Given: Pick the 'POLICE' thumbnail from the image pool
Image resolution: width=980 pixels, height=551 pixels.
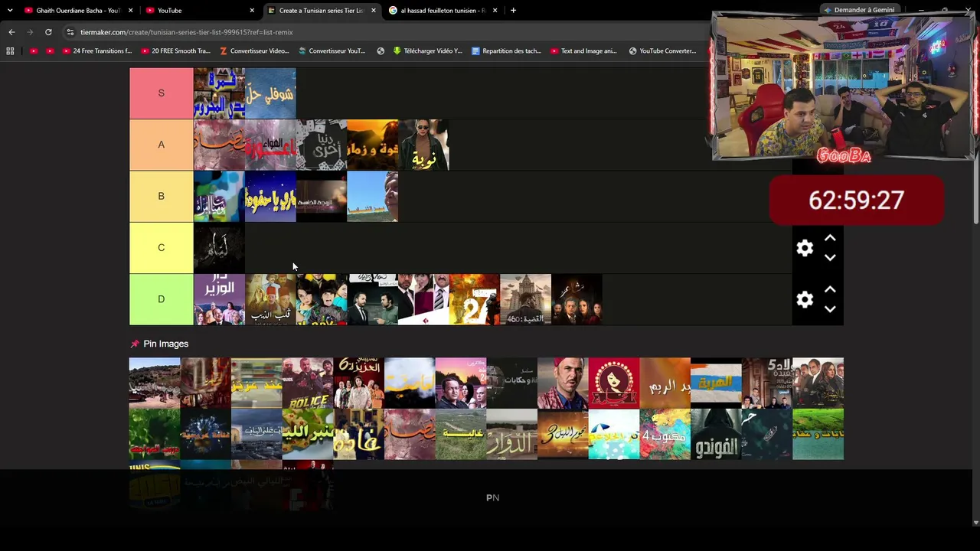Looking at the screenshot, I should coord(308,383).
